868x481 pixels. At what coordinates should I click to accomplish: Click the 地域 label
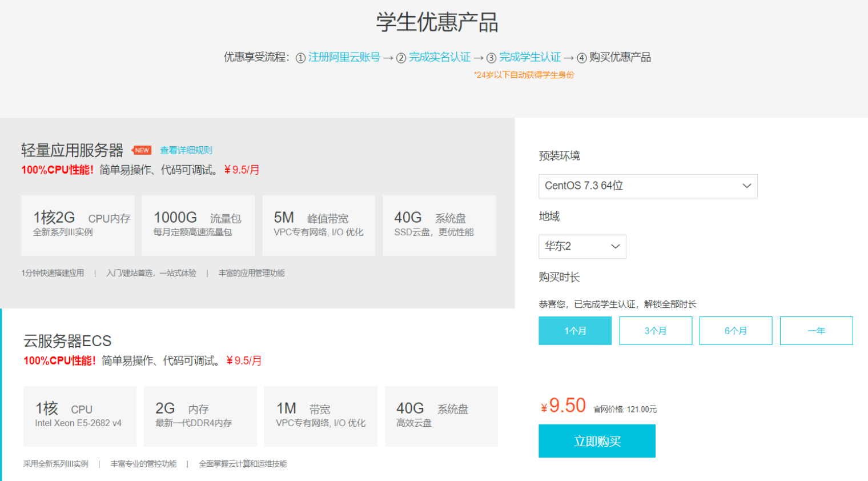(549, 217)
